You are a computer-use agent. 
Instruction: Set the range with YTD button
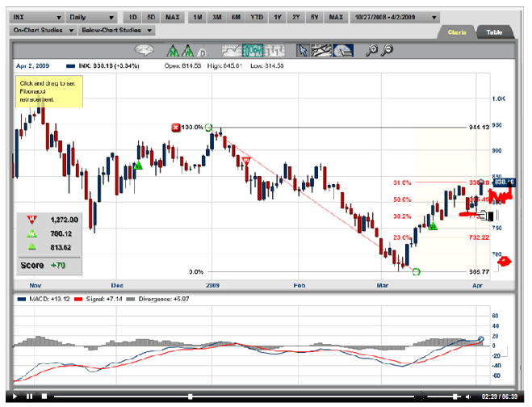256,16
